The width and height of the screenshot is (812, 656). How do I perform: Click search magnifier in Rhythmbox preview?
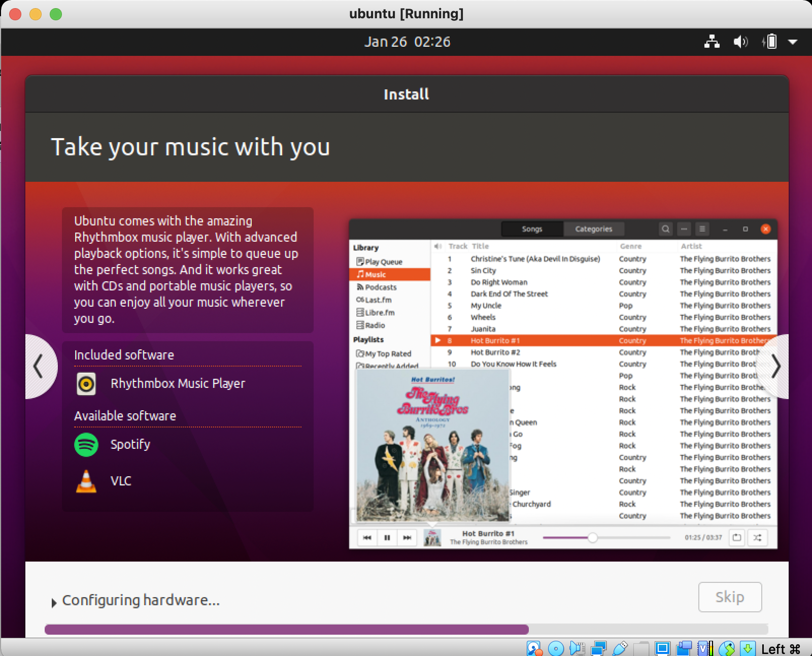coord(666,229)
